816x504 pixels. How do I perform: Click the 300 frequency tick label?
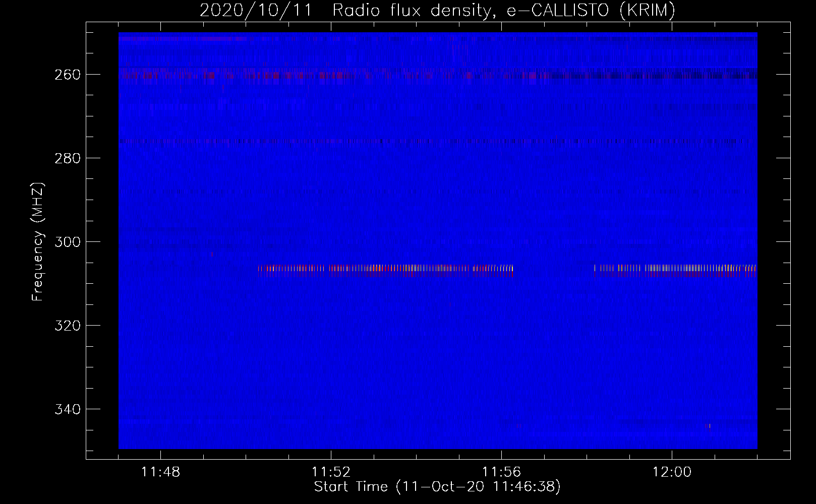point(68,242)
